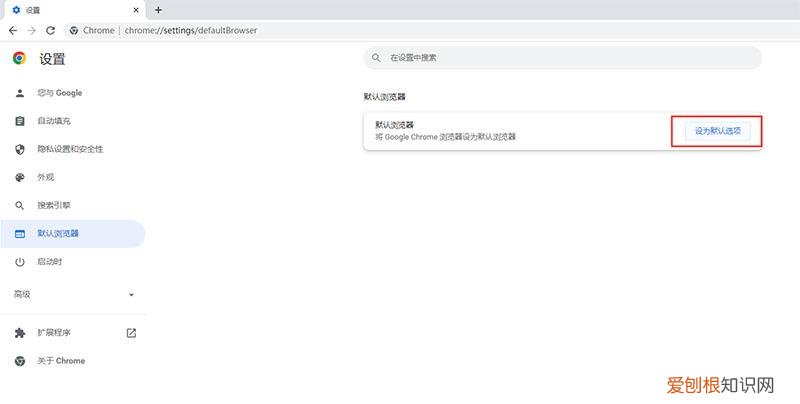This screenshot has width=800, height=404.
Task: Click the power icon for 启动时
Action: tap(20, 262)
